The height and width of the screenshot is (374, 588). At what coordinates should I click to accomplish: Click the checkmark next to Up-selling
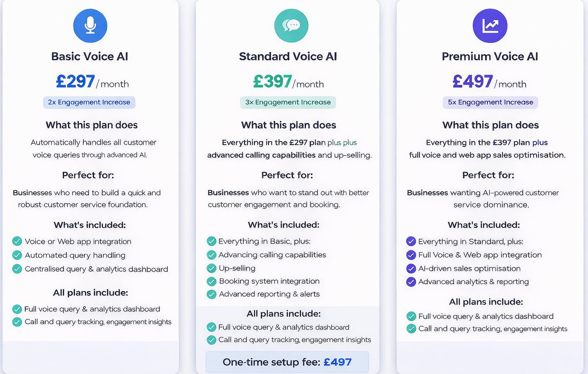pos(212,269)
